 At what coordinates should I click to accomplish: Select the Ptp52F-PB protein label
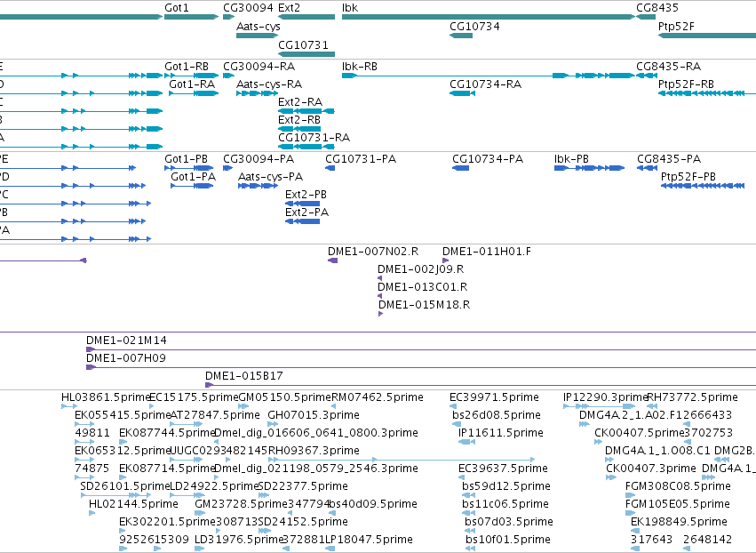point(688,177)
